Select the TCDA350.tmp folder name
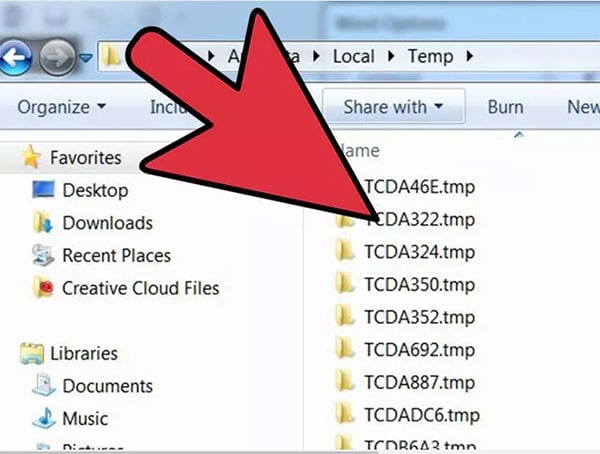 [420, 285]
